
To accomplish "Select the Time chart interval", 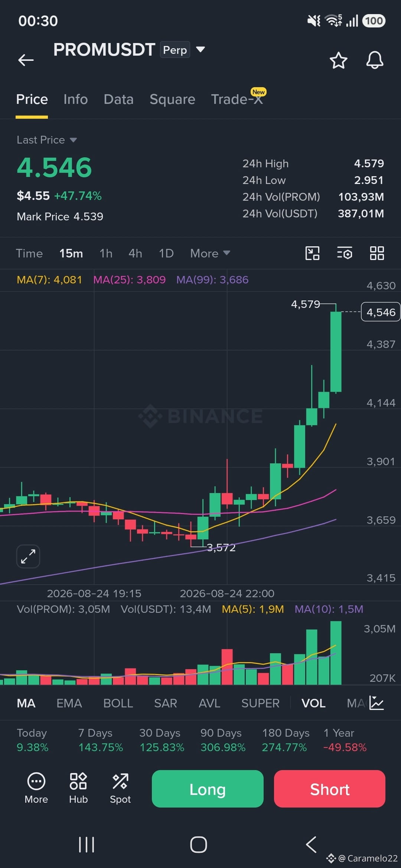I will coord(29,253).
